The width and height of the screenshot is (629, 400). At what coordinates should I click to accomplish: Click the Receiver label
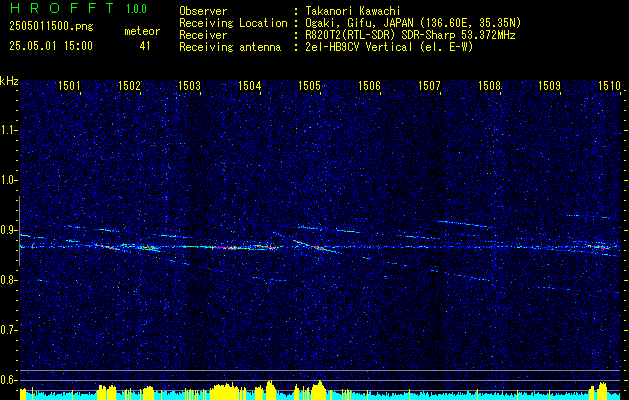point(203,35)
